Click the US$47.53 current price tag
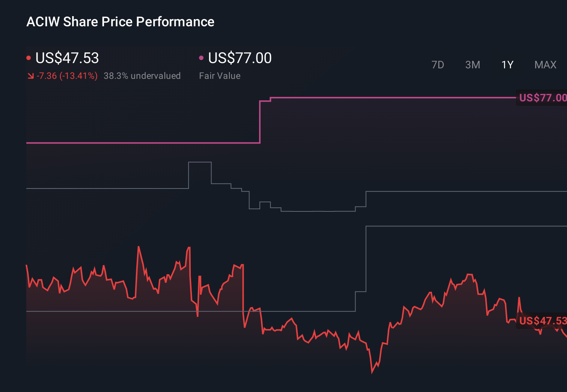The height and width of the screenshot is (392, 567). coord(542,321)
